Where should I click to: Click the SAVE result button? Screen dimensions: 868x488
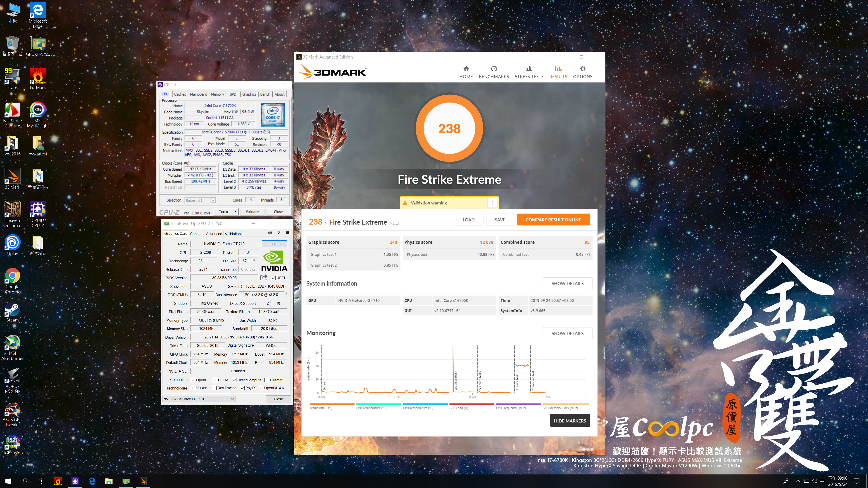pos(500,220)
